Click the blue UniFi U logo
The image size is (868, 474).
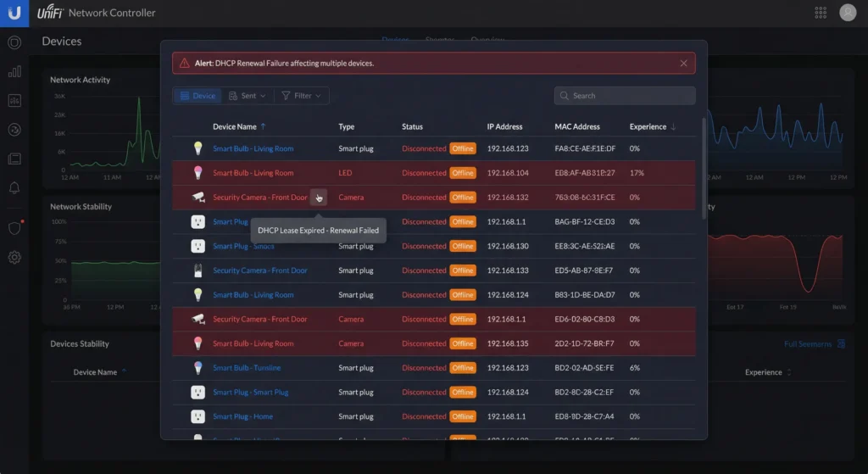[x=14, y=14]
